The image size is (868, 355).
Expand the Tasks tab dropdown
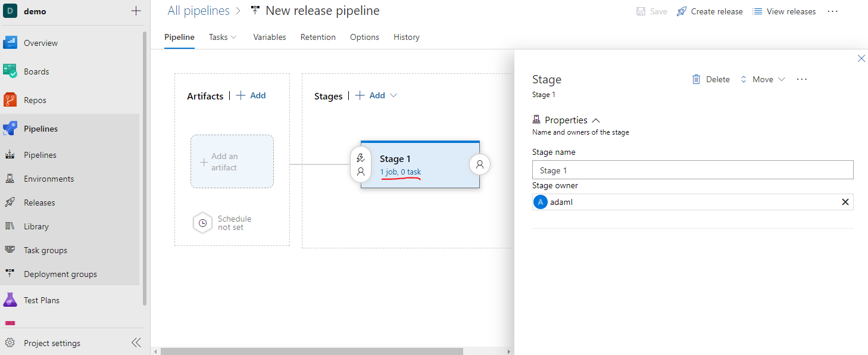pos(233,37)
